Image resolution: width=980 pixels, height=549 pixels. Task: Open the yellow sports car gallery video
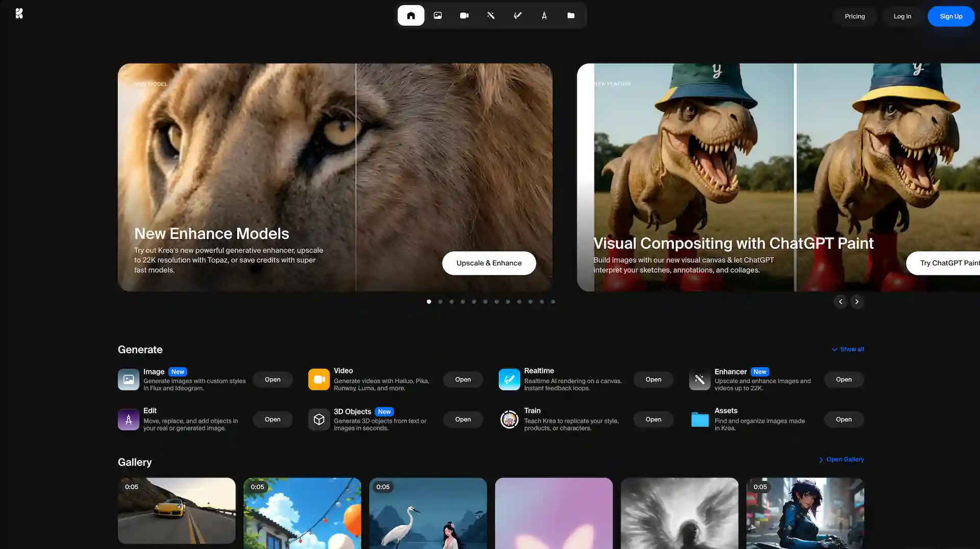177,511
